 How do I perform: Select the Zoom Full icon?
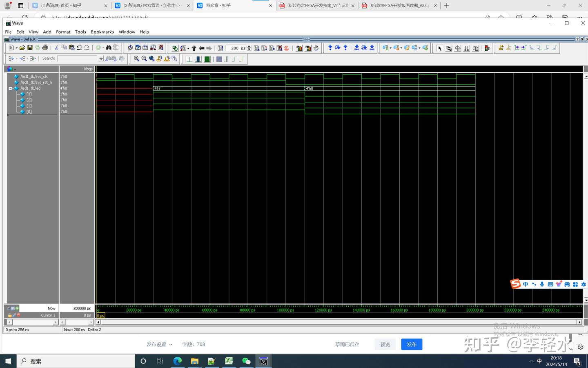click(x=151, y=59)
